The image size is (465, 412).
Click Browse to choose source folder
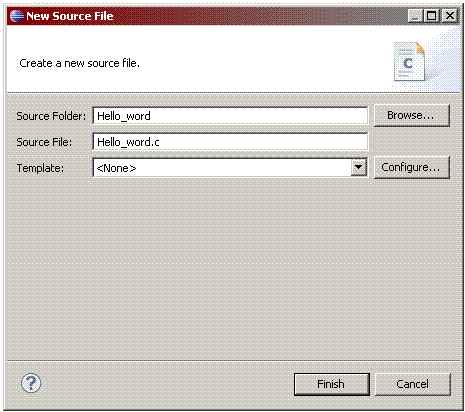pos(412,115)
